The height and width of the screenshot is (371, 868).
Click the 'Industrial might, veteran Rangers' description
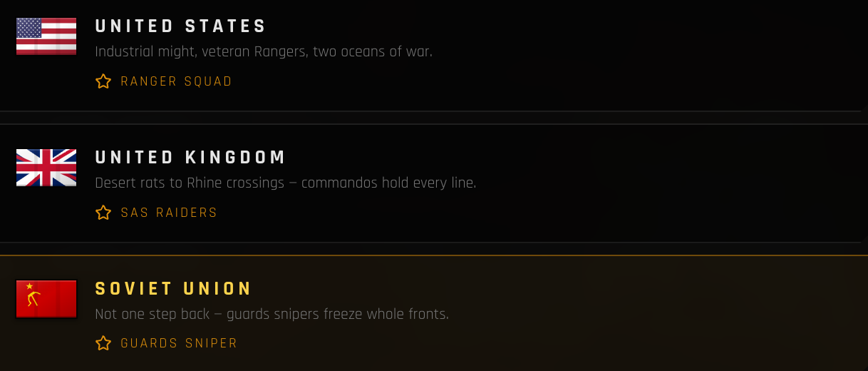tap(264, 52)
